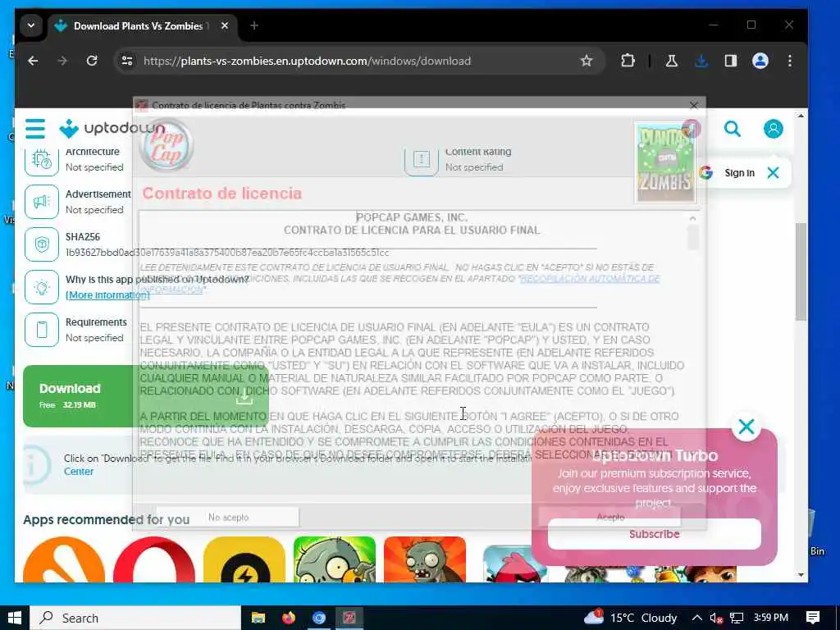The width and height of the screenshot is (840, 630).
Task: Click the Content Rating icon
Action: click(422, 160)
